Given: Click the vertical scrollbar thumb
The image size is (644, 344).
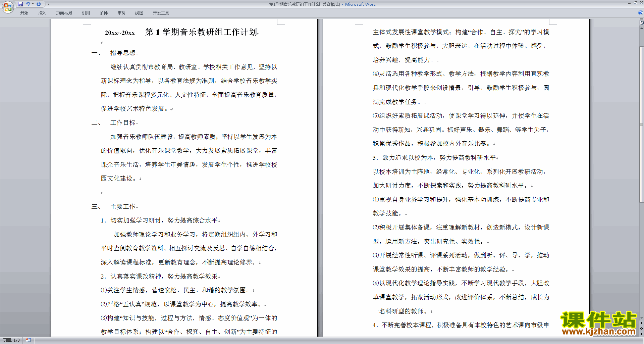Looking at the screenshot, I should click(x=641, y=124).
